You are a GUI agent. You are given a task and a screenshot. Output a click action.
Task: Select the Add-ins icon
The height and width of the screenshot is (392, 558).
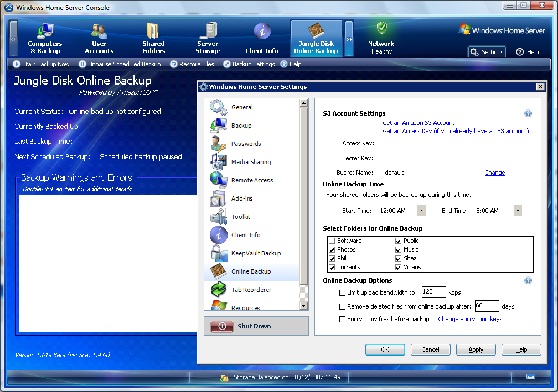[x=218, y=198]
